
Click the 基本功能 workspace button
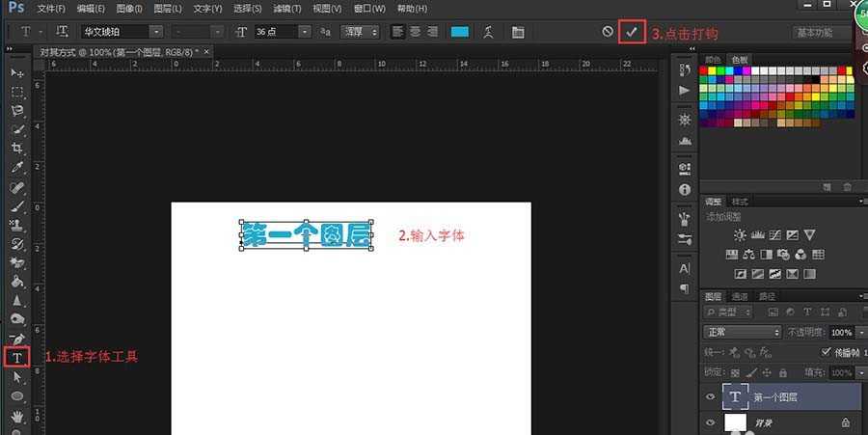coord(819,33)
